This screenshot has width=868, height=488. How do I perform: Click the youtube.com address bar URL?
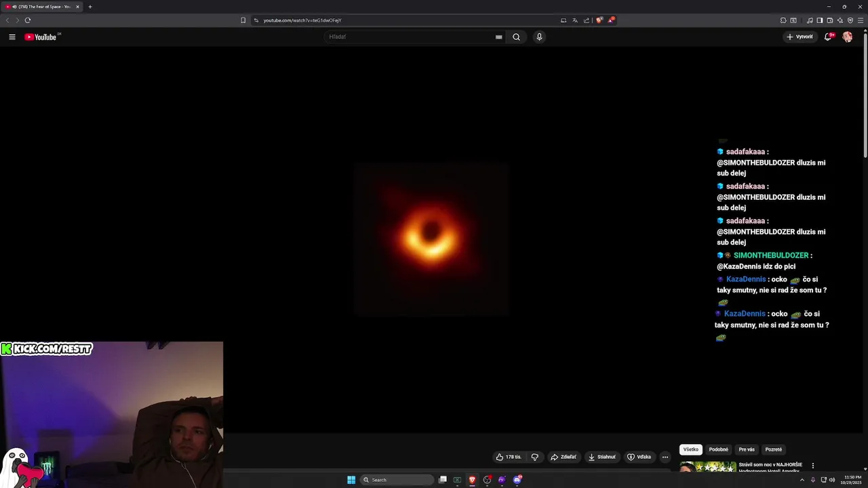click(302, 20)
